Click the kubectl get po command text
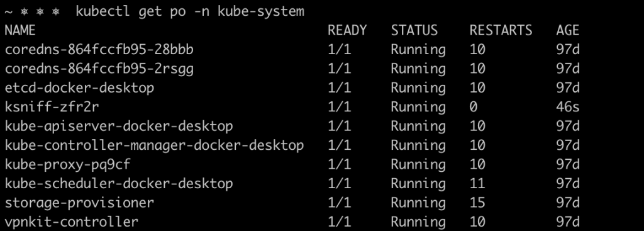The image size is (644, 231). tap(190, 11)
